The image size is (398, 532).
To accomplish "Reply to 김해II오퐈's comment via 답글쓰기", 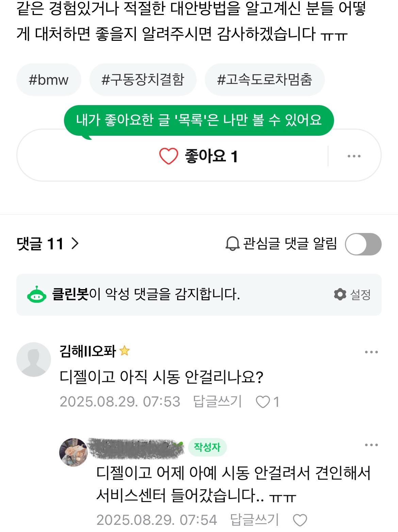I will pos(217,402).
